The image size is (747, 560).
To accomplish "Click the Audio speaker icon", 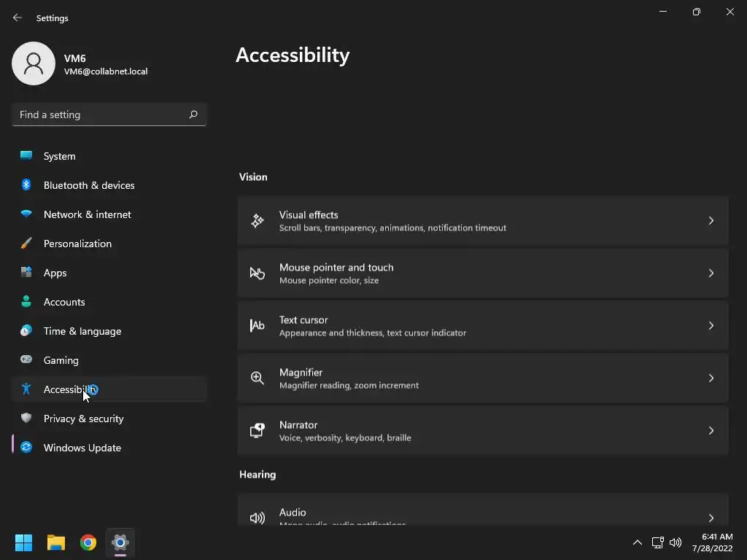I will (x=257, y=518).
